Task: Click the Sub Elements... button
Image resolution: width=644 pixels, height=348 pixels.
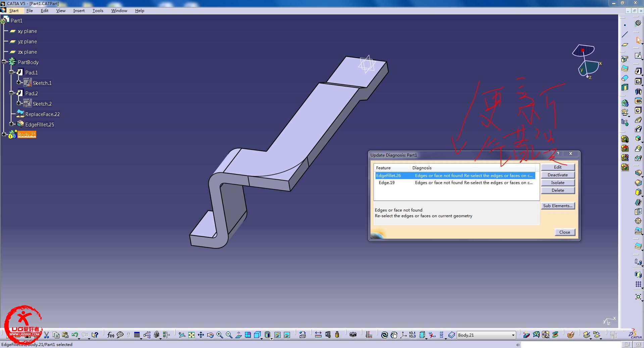Action: [558, 206]
